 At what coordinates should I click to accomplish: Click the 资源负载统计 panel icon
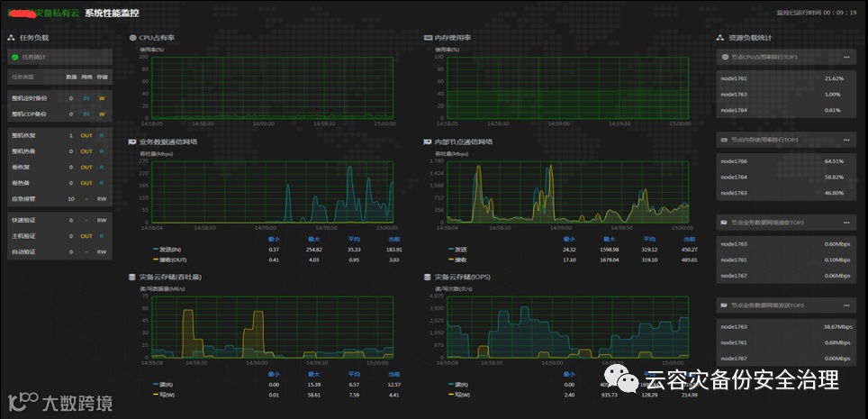coord(720,38)
